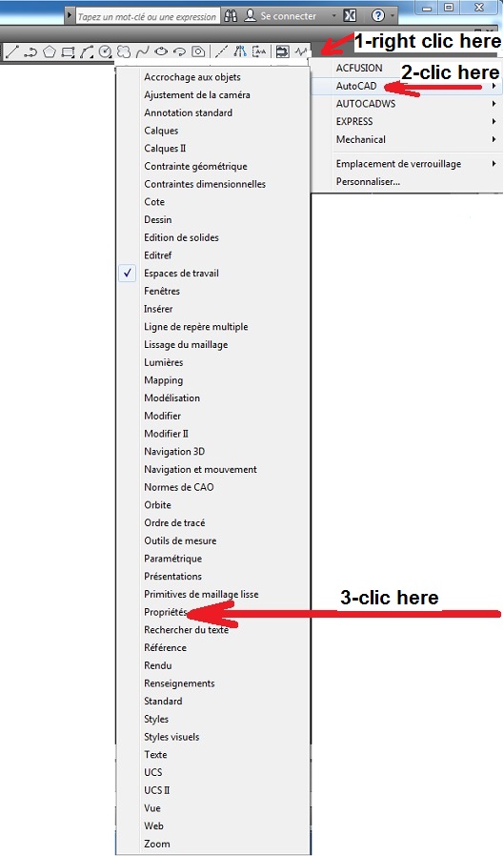Expand the EXPRESS submenu arrow

[494, 121]
